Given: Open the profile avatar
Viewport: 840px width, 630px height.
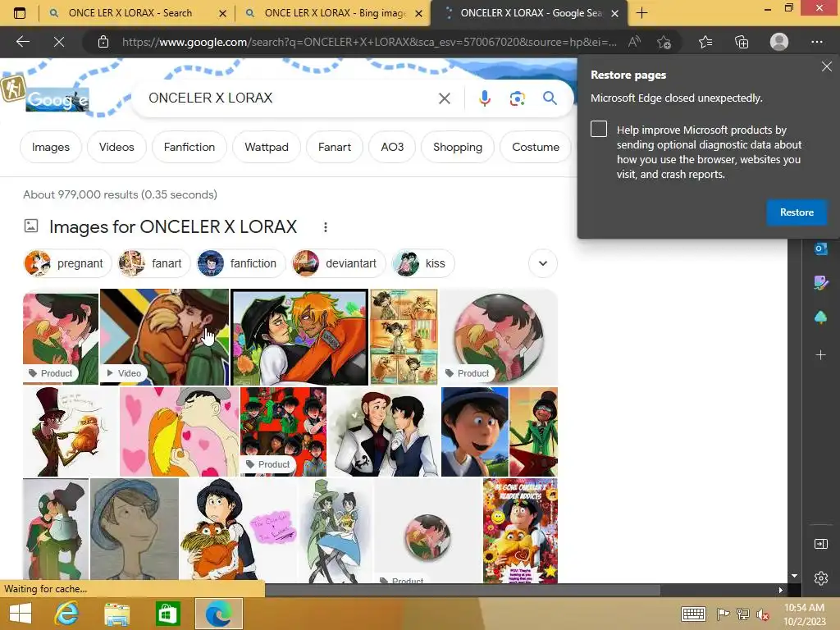Looking at the screenshot, I should [779, 42].
